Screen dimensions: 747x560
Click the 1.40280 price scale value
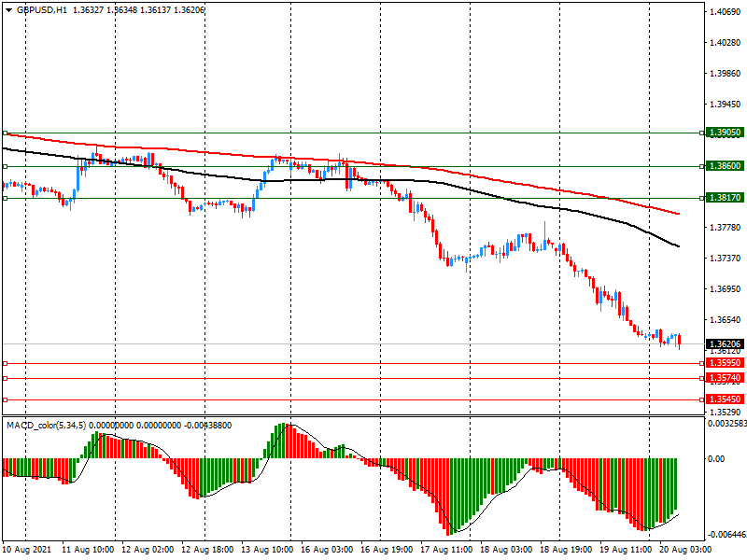pos(726,43)
